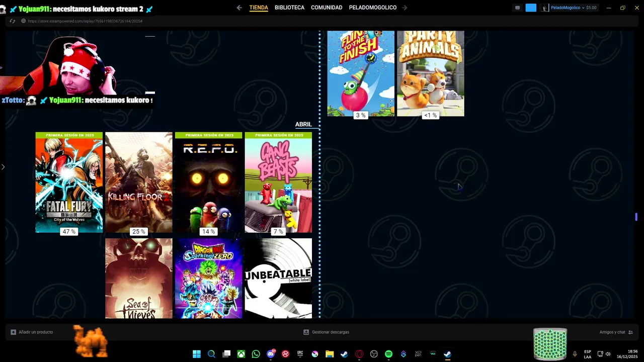Click Añadir un producto
The image size is (644, 362).
pyautogui.click(x=32, y=332)
